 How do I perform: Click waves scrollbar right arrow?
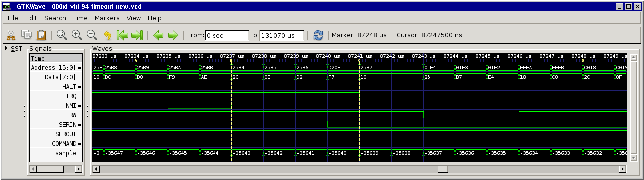[623, 169]
